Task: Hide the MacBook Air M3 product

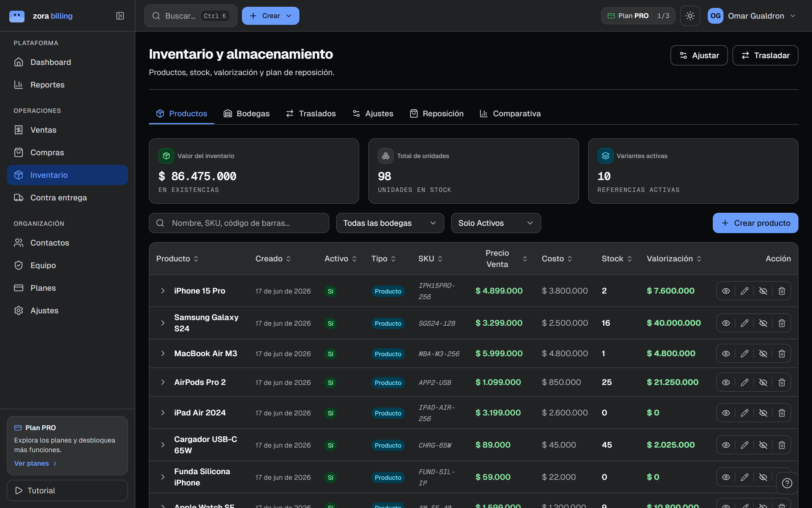Action: tap(763, 354)
